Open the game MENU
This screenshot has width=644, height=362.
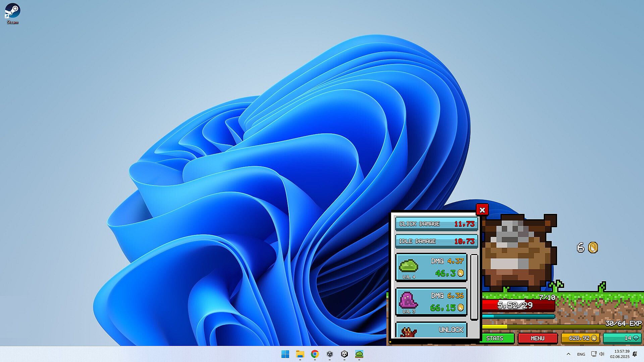[x=537, y=338]
